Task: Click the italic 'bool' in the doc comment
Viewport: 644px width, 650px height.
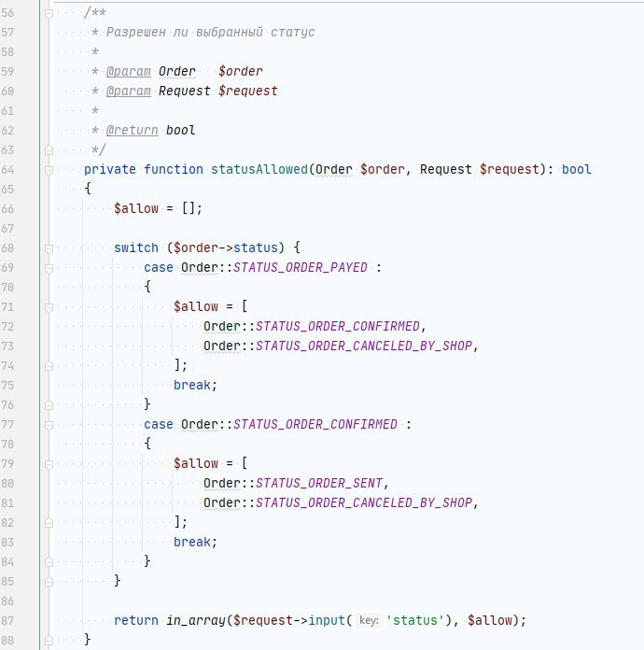Action: click(181, 130)
